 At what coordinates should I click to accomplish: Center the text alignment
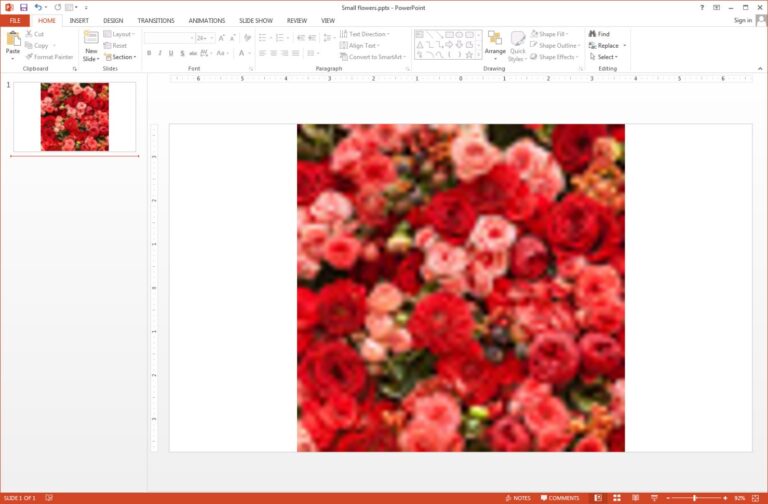[273, 53]
